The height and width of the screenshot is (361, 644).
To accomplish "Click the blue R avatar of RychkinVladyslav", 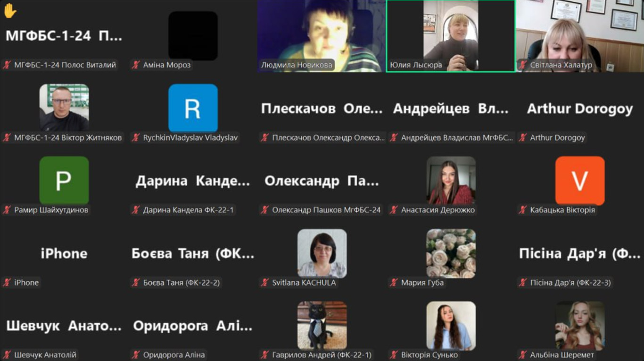I will (x=193, y=108).
